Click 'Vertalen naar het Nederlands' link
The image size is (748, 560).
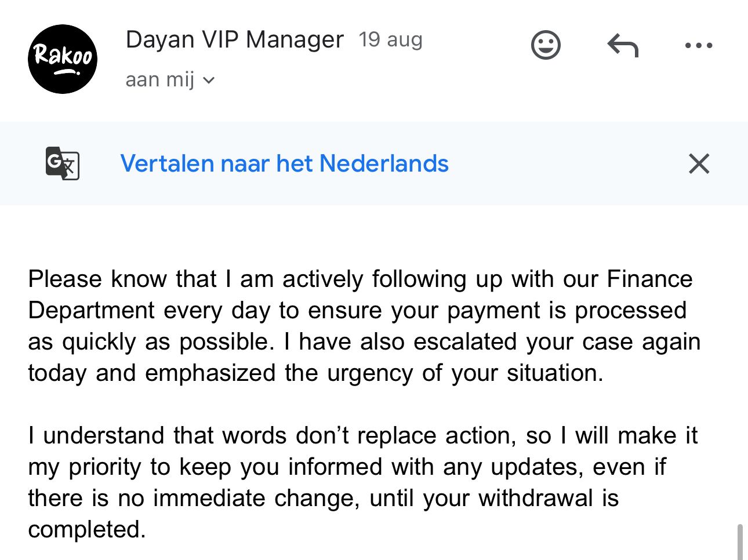284,163
